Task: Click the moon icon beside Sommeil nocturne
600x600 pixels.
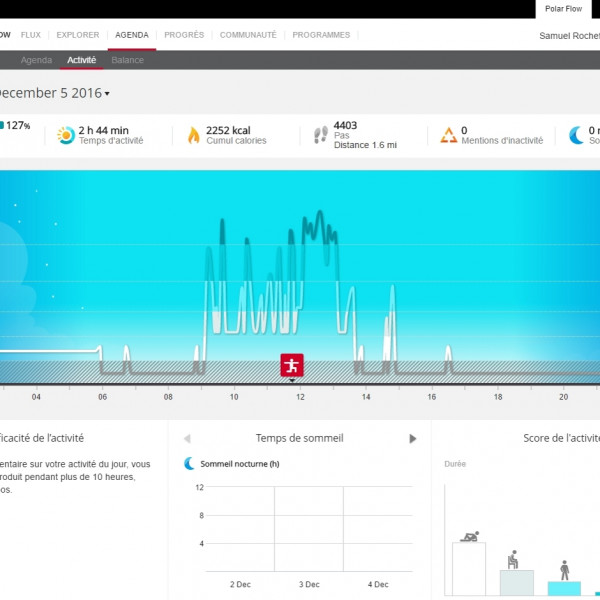Action: [x=189, y=464]
